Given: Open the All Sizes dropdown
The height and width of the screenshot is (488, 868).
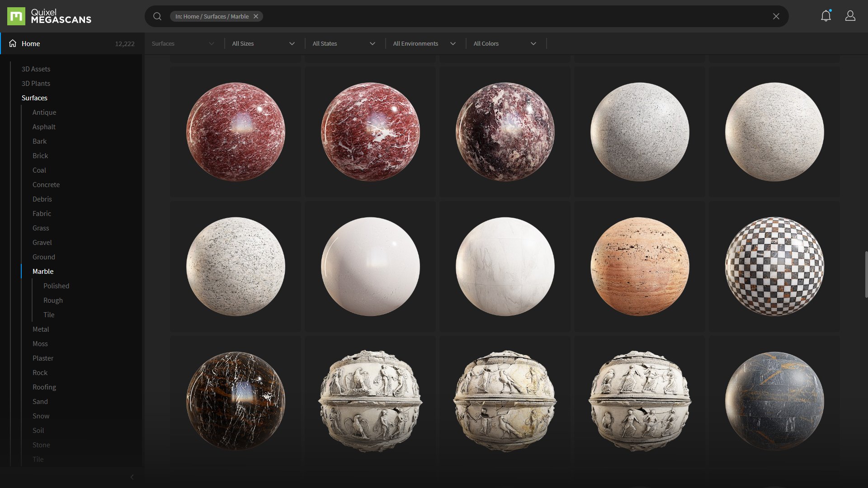Looking at the screenshot, I should (x=264, y=43).
